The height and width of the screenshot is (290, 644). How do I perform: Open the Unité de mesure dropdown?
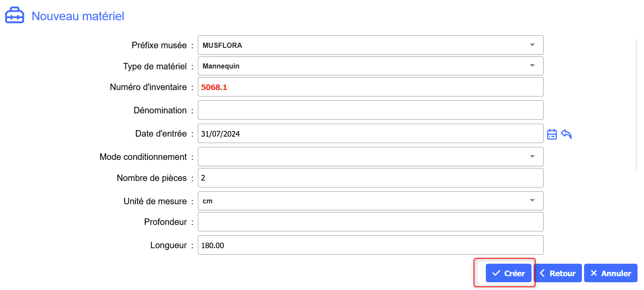[532, 201]
